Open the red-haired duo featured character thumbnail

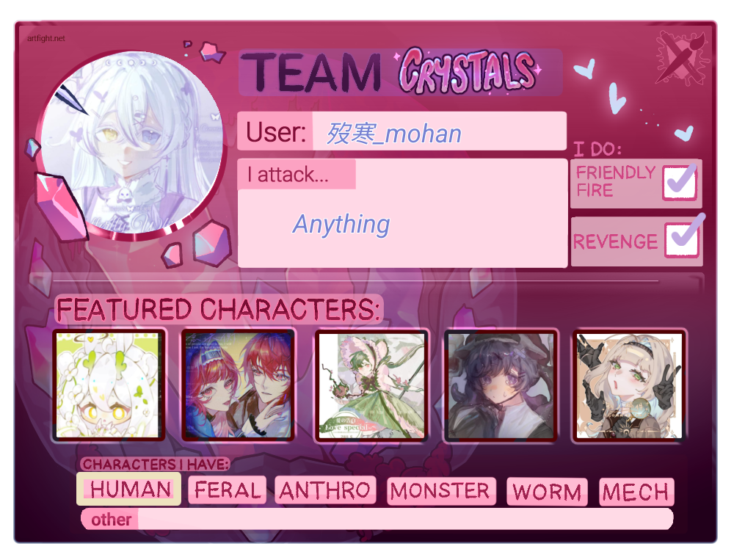239,385
